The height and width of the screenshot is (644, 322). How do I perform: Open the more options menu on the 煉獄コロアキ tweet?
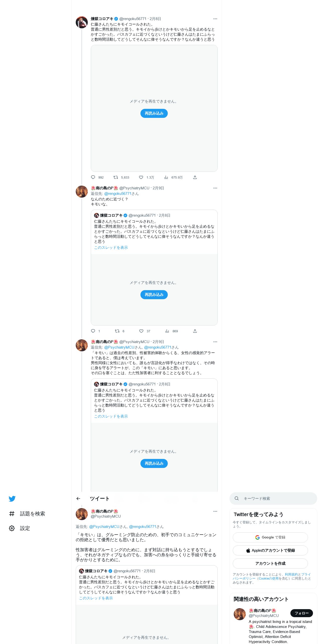[x=215, y=19]
